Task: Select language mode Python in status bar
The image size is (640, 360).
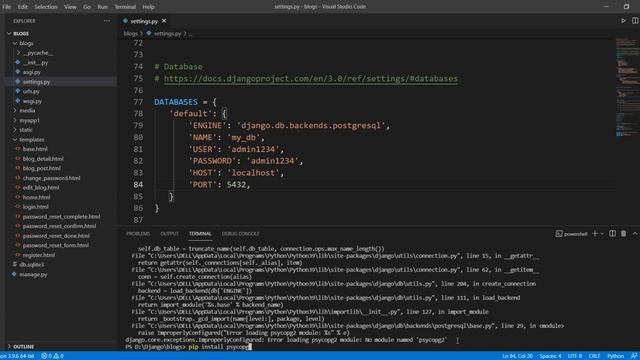Action: click(615, 356)
